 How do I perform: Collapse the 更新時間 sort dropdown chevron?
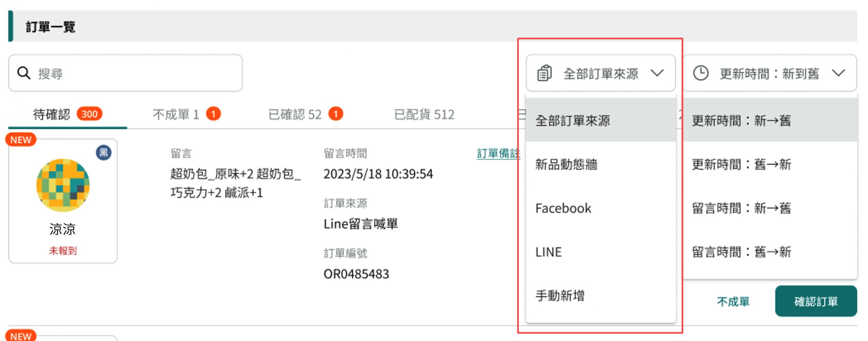tap(839, 73)
